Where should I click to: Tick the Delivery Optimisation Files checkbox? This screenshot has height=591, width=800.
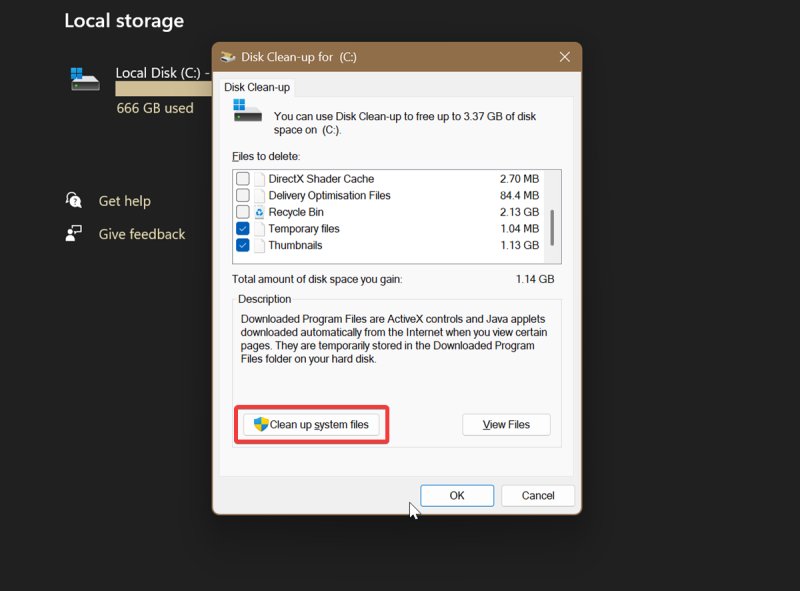click(x=243, y=196)
